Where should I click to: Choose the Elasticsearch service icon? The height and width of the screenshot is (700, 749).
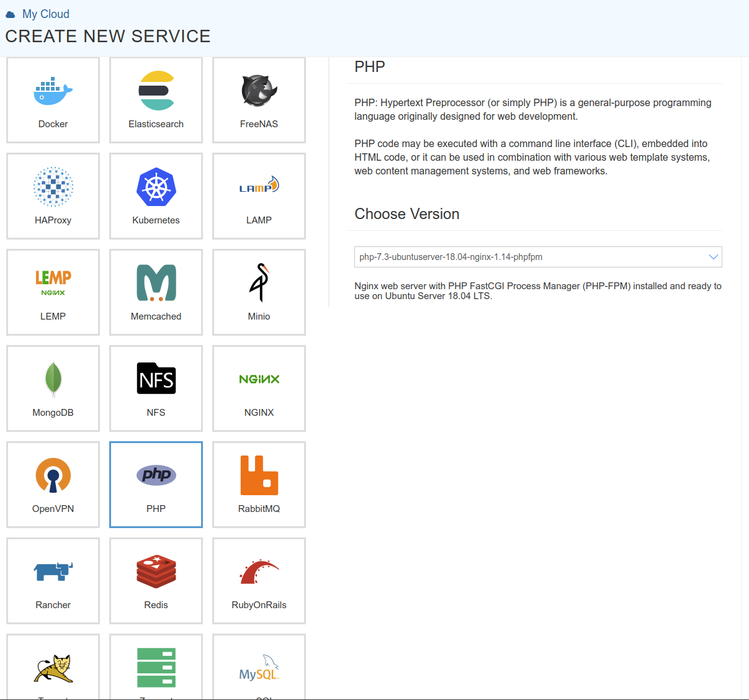click(156, 91)
